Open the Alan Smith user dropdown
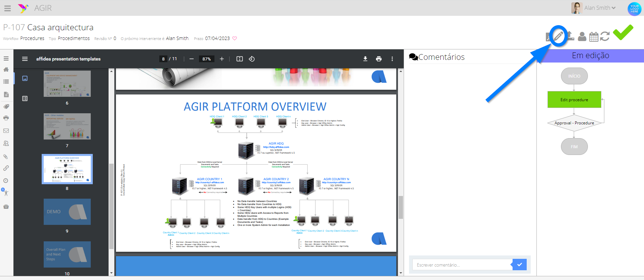The image size is (644, 280). tap(600, 8)
